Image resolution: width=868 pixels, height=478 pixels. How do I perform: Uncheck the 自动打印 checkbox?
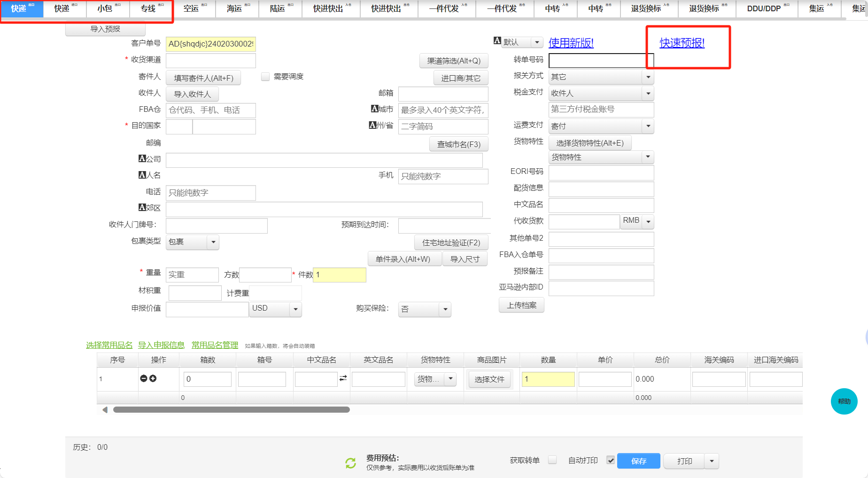[x=610, y=460]
